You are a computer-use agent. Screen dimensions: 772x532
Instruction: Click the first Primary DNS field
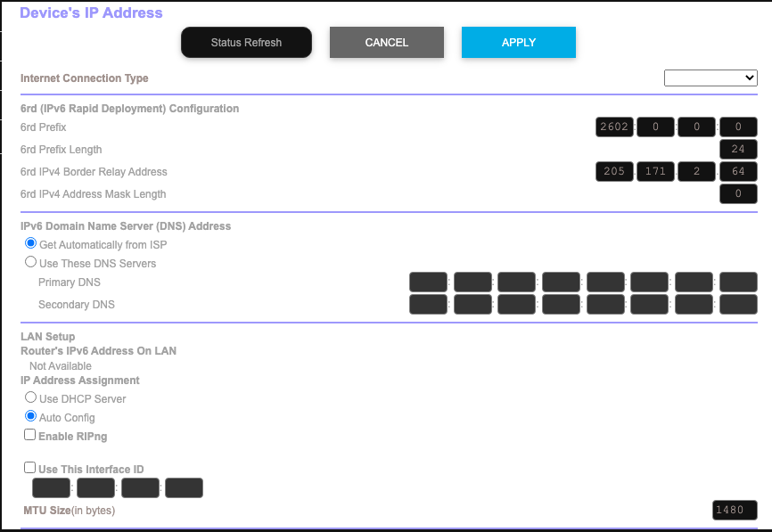click(428, 282)
